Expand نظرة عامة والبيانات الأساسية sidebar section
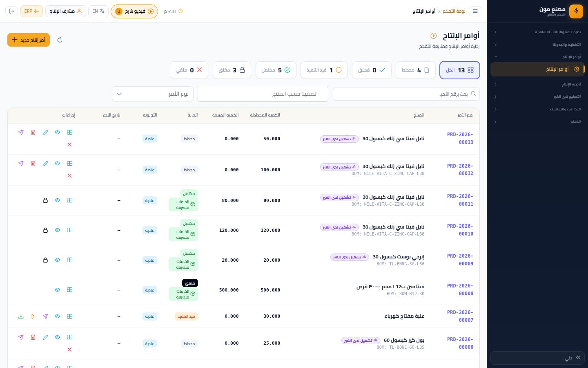Screen dimensions: 588x368 537,32
